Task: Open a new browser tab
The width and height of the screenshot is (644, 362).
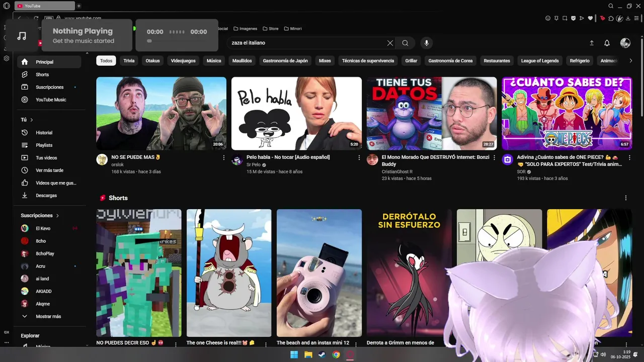Action: point(79,6)
